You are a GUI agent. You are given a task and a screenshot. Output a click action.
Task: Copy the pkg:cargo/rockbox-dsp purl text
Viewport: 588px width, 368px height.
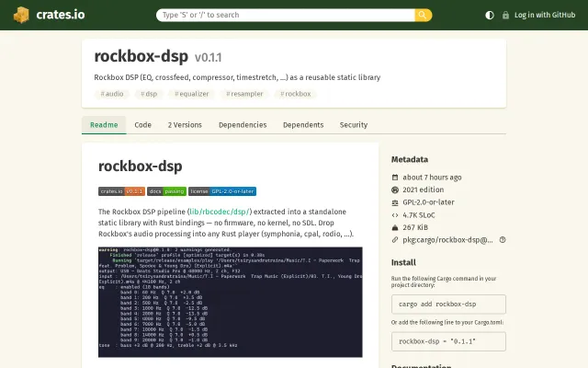pyautogui.click(x=447, y=240)
